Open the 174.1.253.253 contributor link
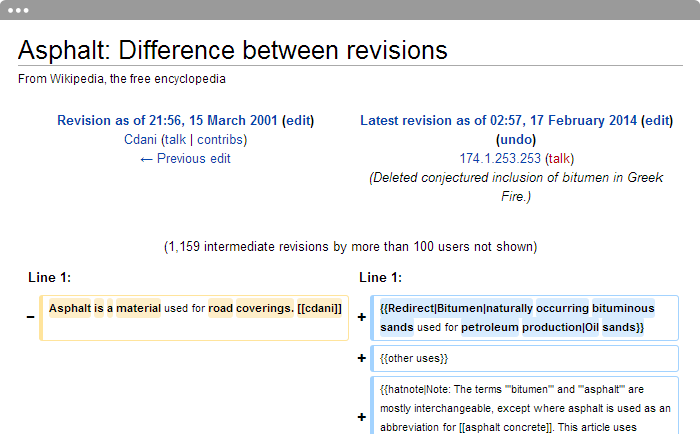The width and height of the screenshot is (700, 434). (x=499, y=159)
